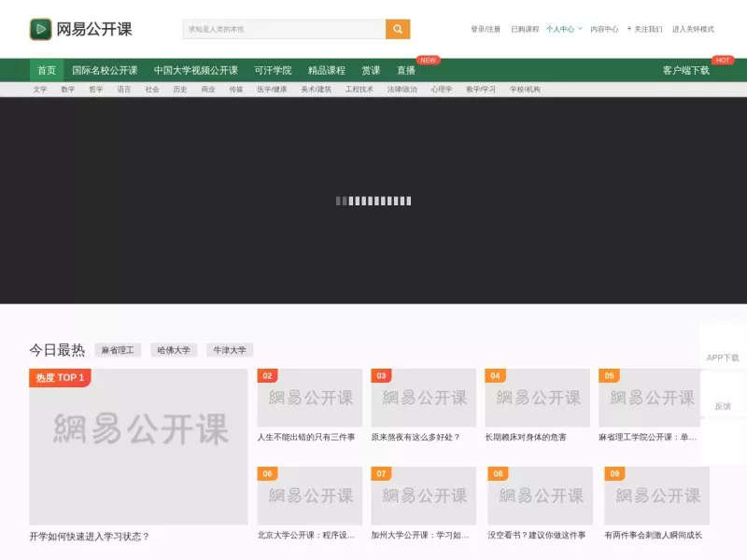Click the orange search magnifier button
The height and width of the screenshot is (560, 747).
pos(398,29)
